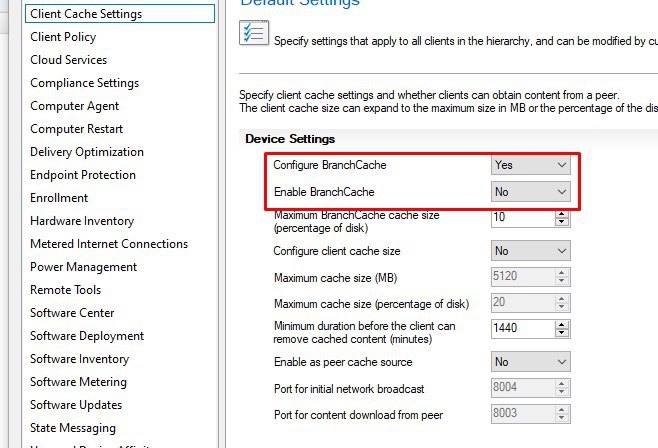
Task: Click the content download from peer port field
Action: [522, 414]
